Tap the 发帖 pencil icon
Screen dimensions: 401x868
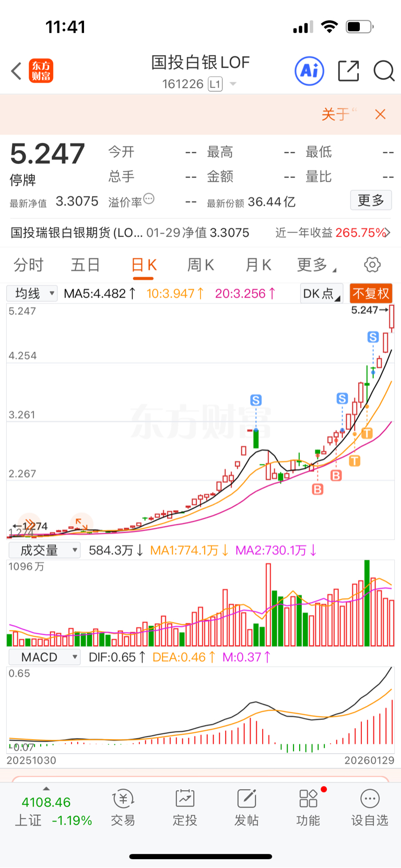tap(246, 799)
